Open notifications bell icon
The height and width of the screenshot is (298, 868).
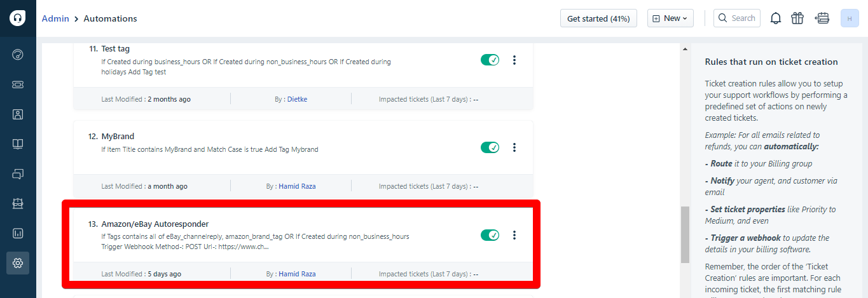pyautogui.click(x=776, y=18)
